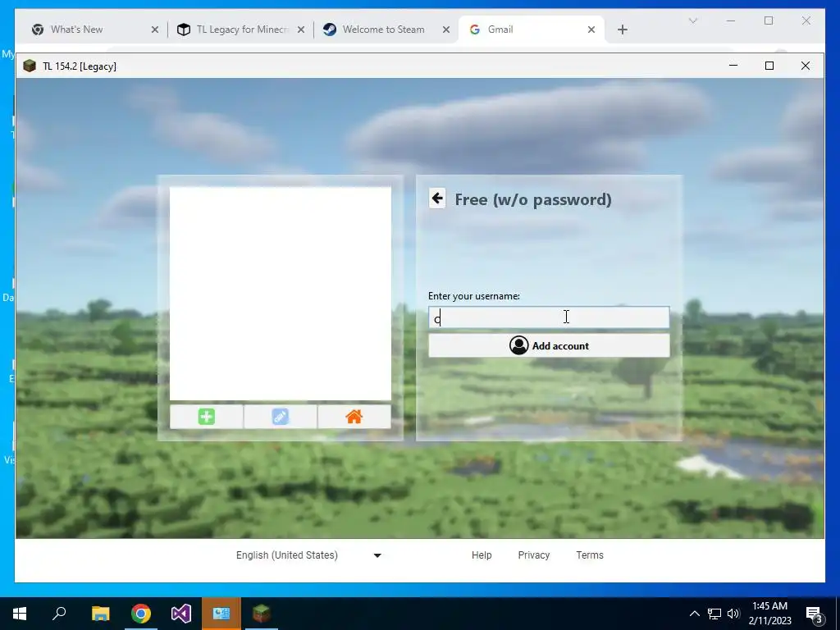Minimize the TL 154.2 [Legacy] window
The image size is (840, 630).
coord(733,66)
